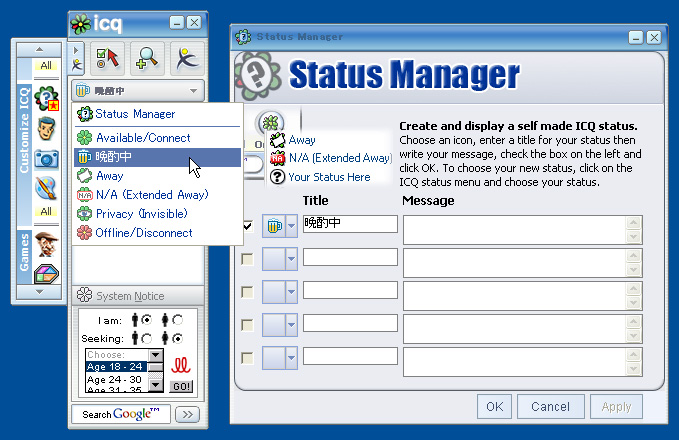Image resolution: width=679 pixels, height=440 pixels.
Task: Expand the icon dropdown arrow in fourth row
Action: click(x=291, y=325)
